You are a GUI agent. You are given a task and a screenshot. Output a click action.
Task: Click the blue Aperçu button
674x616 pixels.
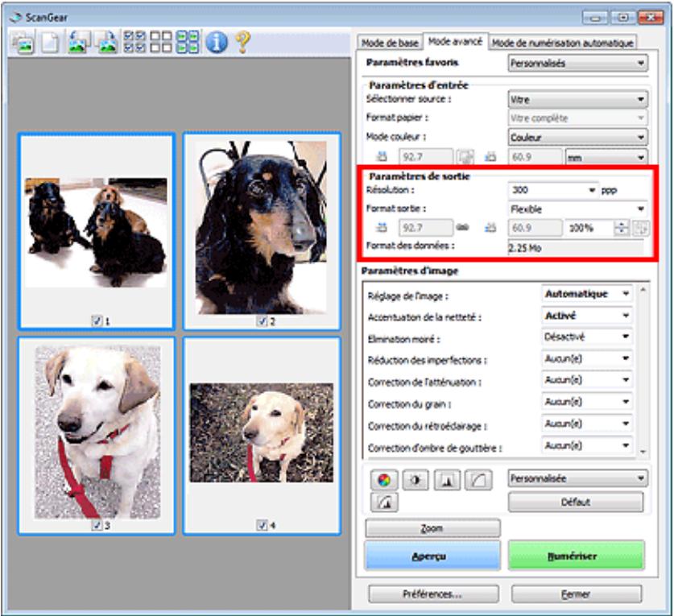432,556
